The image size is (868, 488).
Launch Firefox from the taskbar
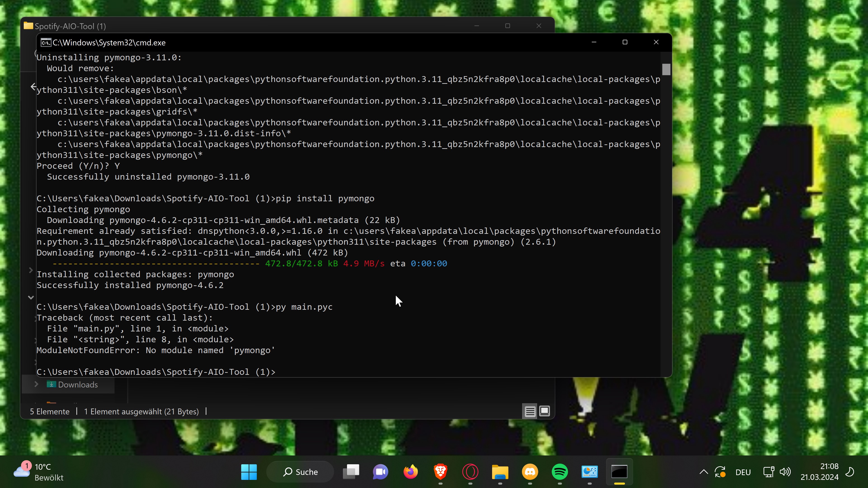click(410, 472)
